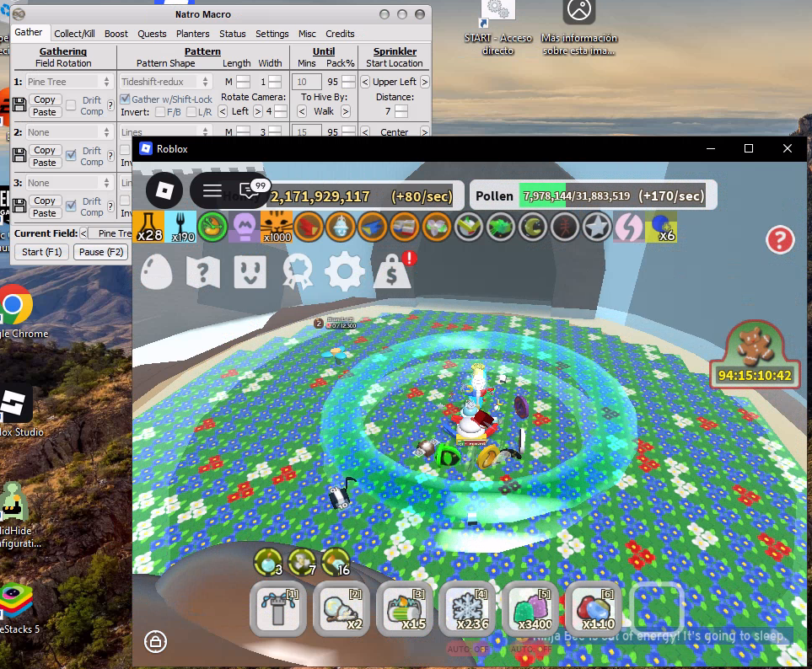Open the Roblox hamburger menu
This screenshot has width=812, height=669.
coord(212,190)
